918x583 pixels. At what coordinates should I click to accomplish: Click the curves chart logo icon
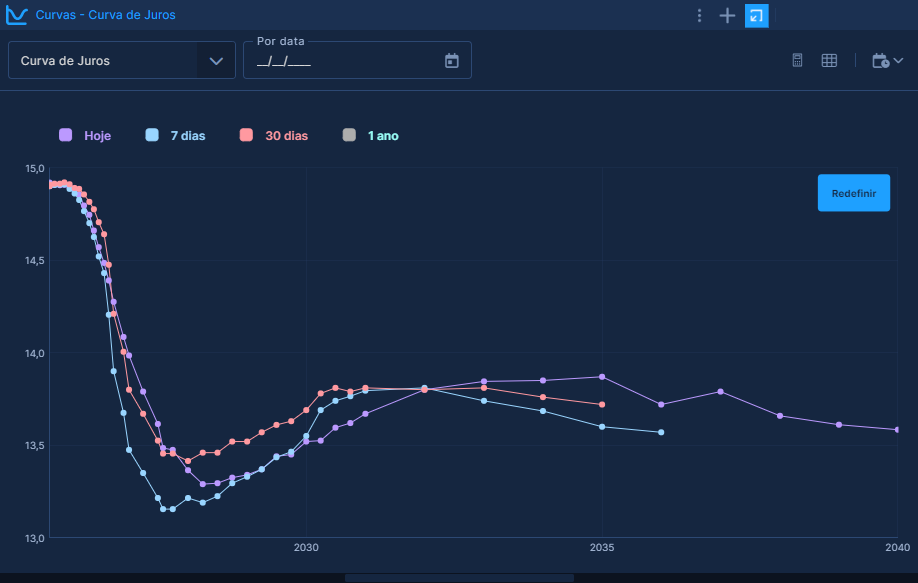(16, 15)
